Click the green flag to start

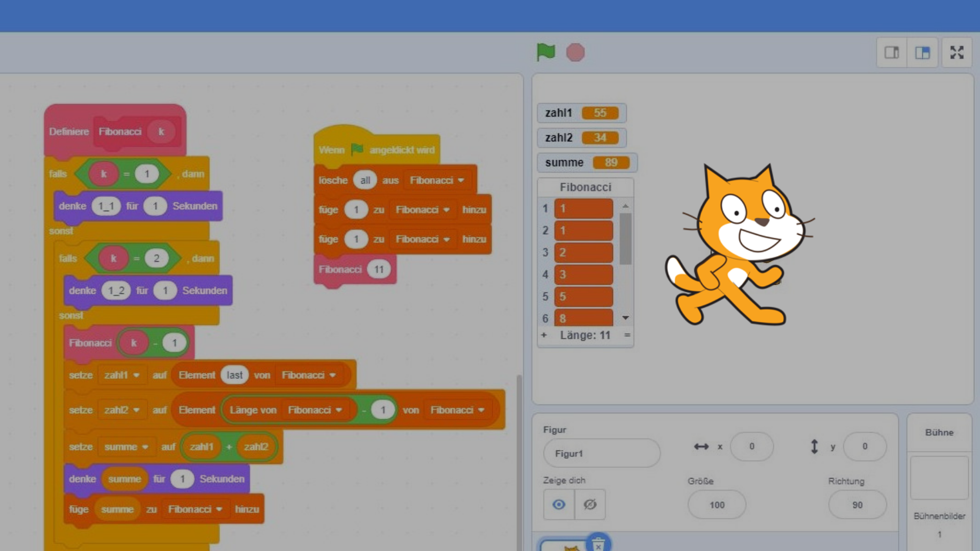(x=546, y=52)
